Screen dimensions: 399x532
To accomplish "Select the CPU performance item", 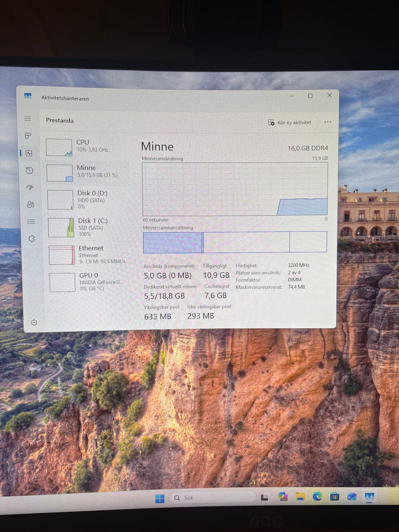I will (x=87, y=147).
